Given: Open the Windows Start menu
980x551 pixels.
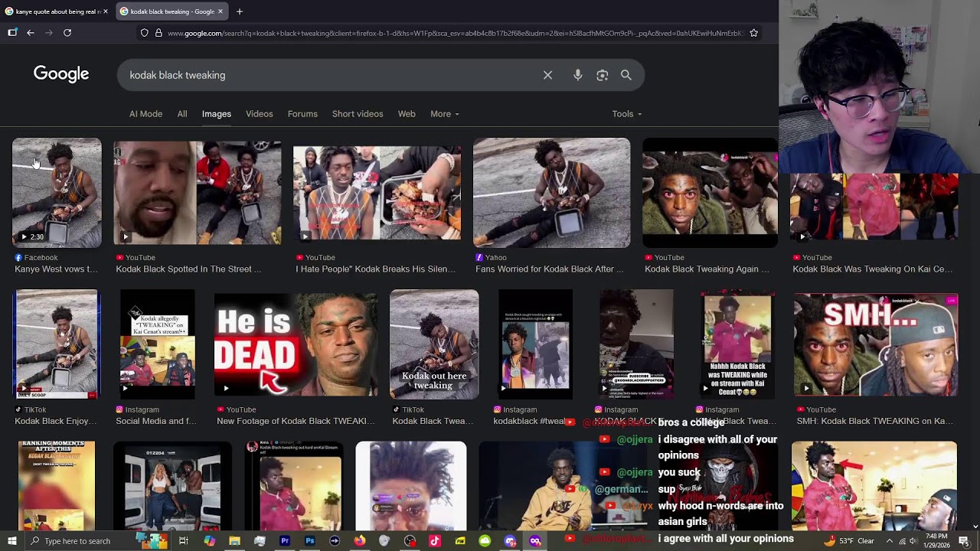Looking at the screenshot, I should 11,541.
